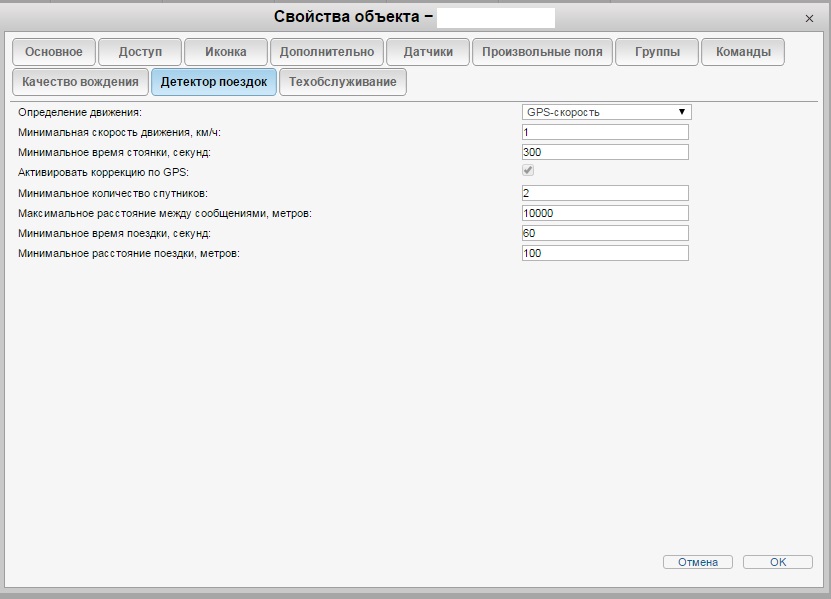Focus the Минимальное время стоянки field
This screenshot has height=599, width=831.
pos(605,152)
